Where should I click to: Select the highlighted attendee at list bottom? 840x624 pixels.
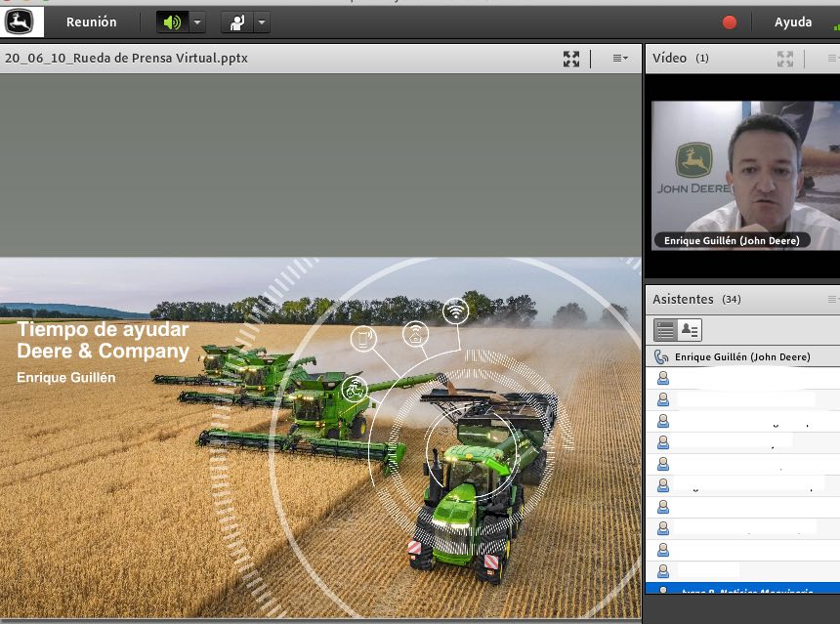point(742,591)
